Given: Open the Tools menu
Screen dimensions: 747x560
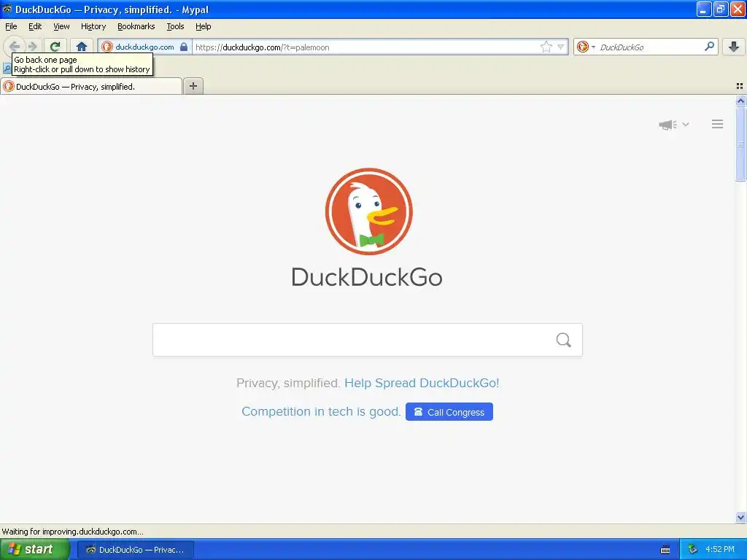Looking at the screenshot, I should [175, 26].
